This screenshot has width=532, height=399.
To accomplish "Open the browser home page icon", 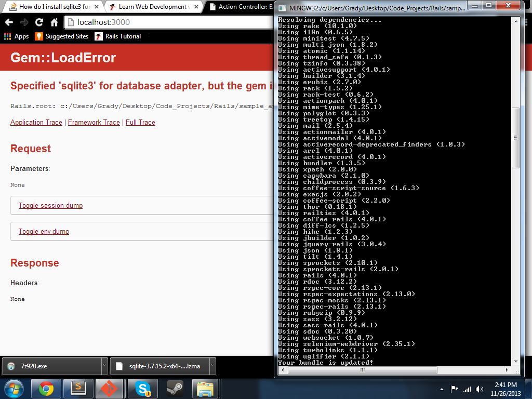I will pos(54,22).
